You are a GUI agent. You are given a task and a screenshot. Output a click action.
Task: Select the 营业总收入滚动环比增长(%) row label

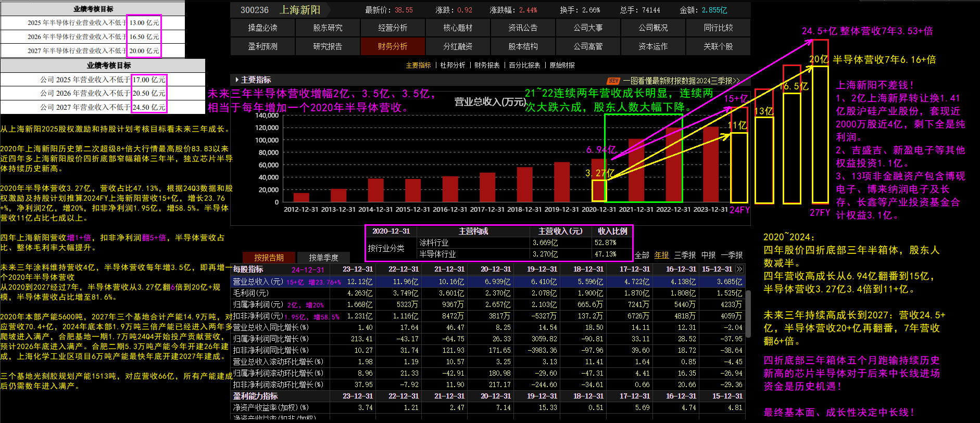[278, 362]
